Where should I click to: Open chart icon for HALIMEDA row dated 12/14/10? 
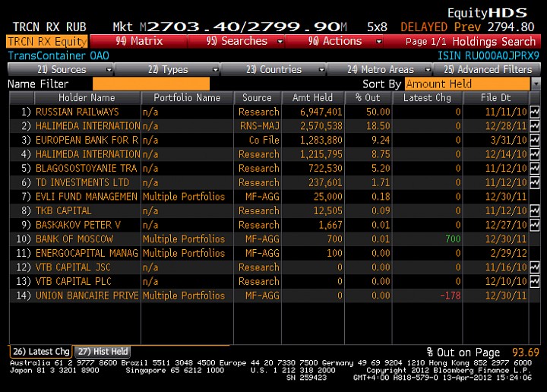point(535,154)
